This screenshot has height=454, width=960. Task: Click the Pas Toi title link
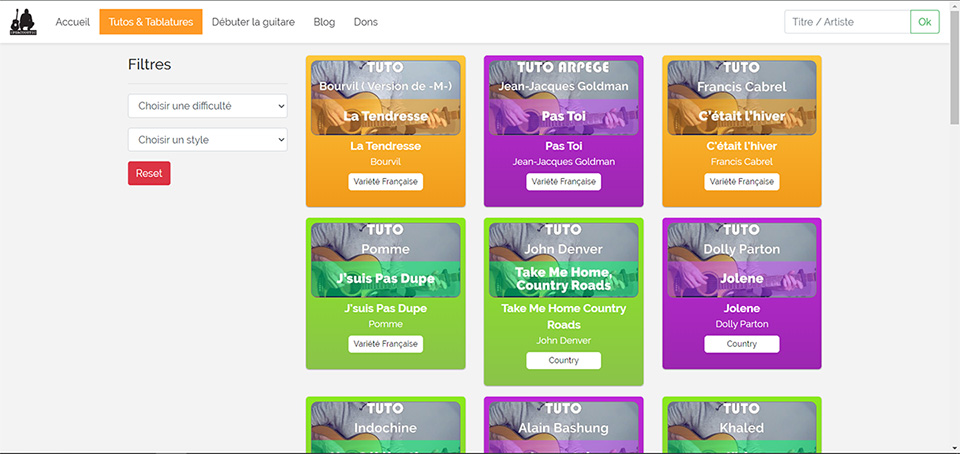click(563, 146)
